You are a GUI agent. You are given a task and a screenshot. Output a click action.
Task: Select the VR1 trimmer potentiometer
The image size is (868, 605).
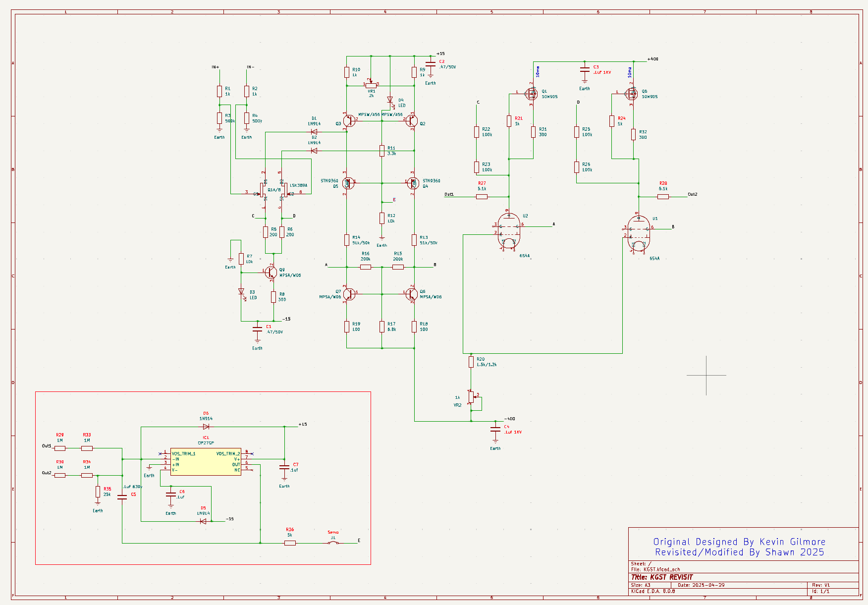click(371, 85)
